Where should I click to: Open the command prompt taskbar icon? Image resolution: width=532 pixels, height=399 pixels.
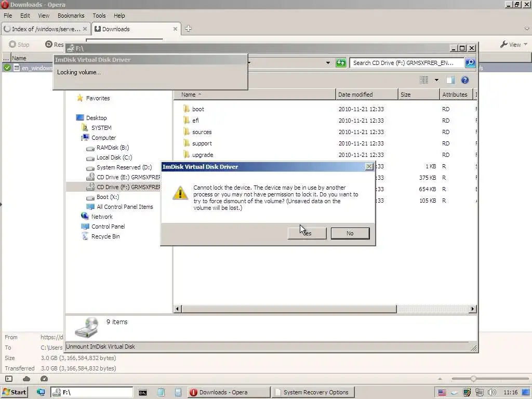coord(143,393)
